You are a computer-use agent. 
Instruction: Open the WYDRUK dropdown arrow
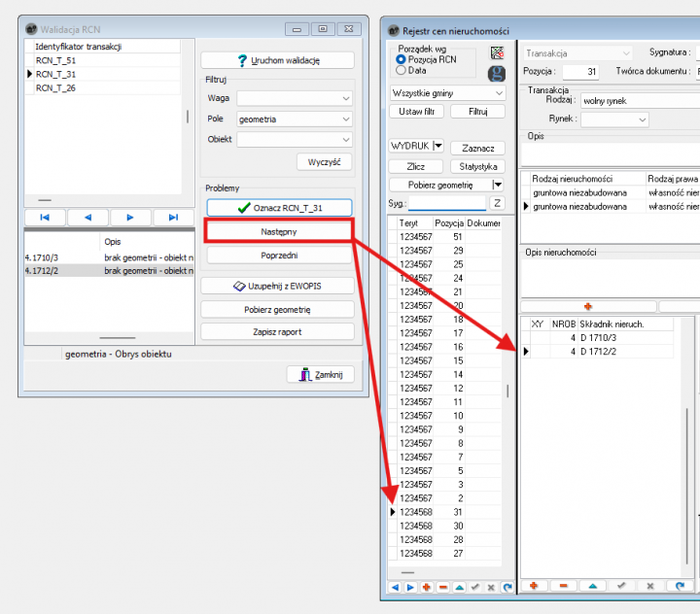tap(438, 146)
